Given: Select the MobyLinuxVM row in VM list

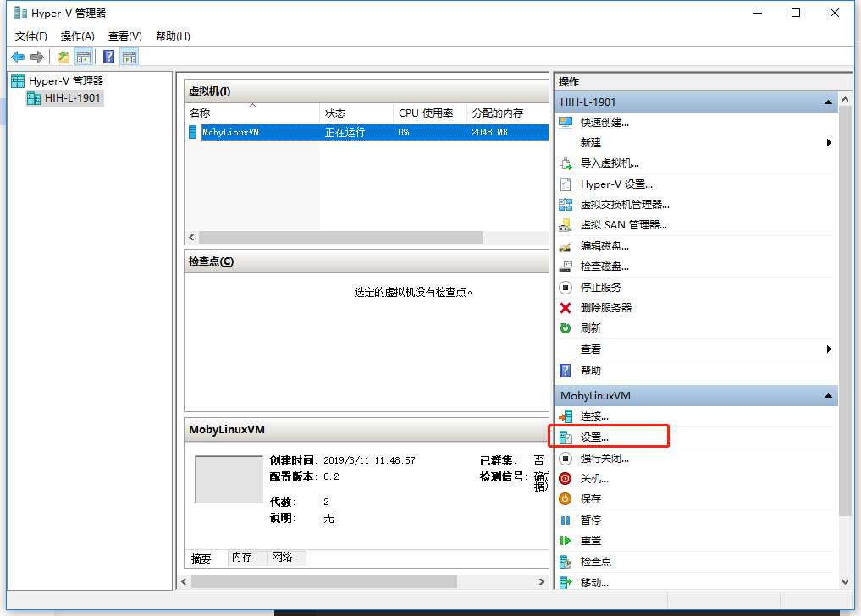Looking at the screenshot, I should (x=368, y=132).
